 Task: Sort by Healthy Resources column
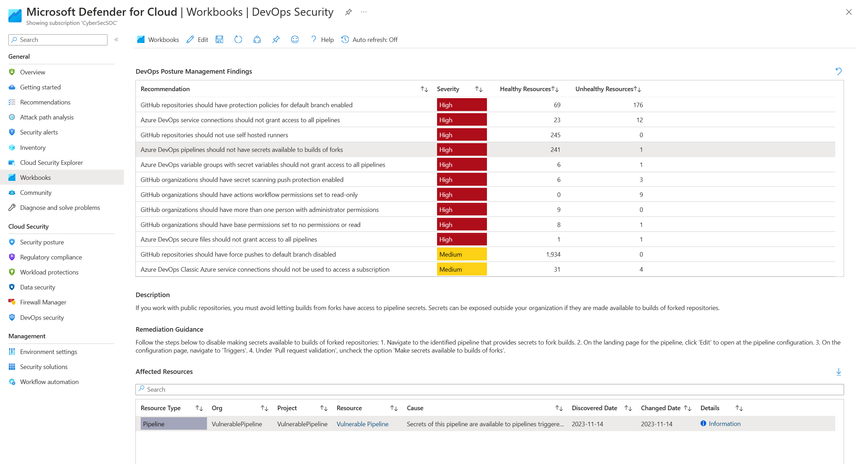coord(555,89)
